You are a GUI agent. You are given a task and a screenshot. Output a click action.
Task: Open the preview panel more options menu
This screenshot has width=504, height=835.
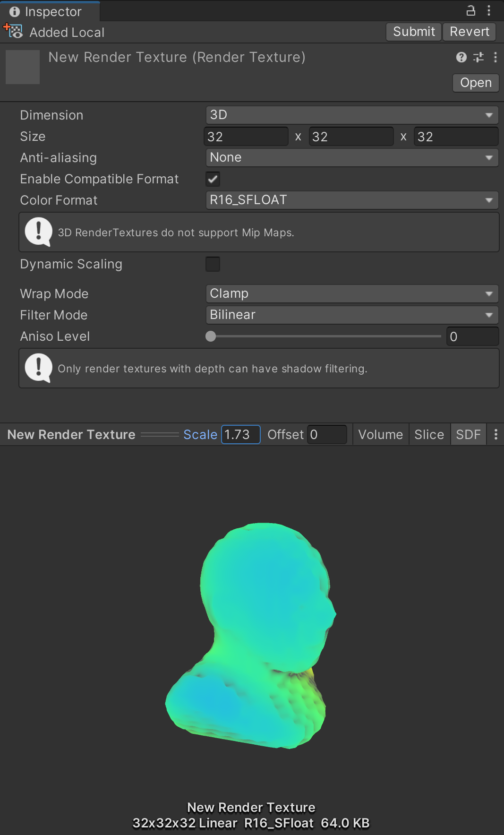point(495,434)
